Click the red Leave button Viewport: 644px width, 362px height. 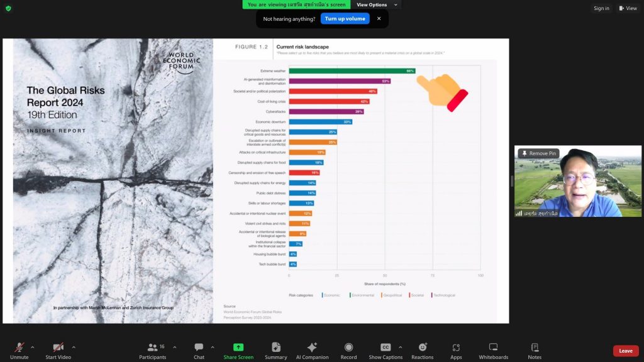click(625, 351)
